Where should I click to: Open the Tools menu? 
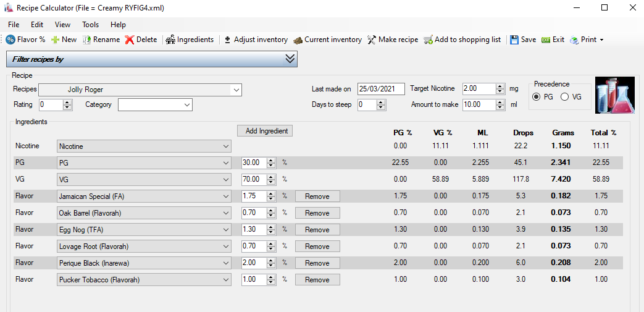[90, 25]
